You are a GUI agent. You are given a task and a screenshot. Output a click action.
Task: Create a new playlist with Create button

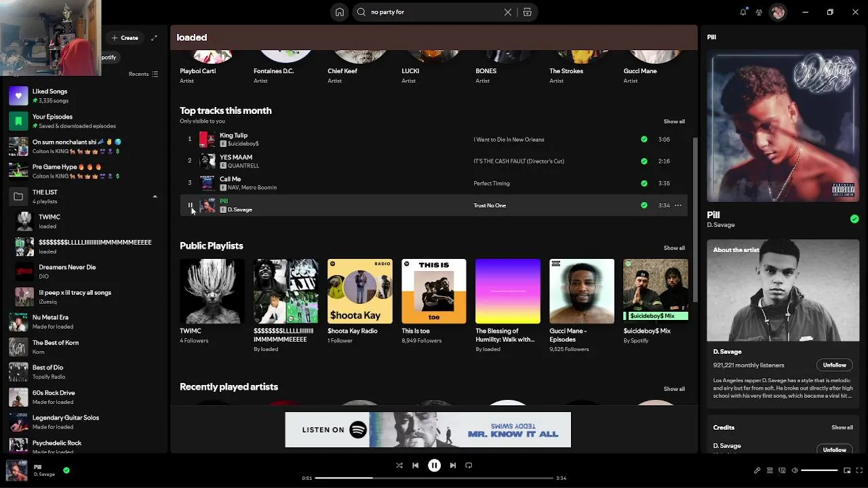[x=125, y=38]
